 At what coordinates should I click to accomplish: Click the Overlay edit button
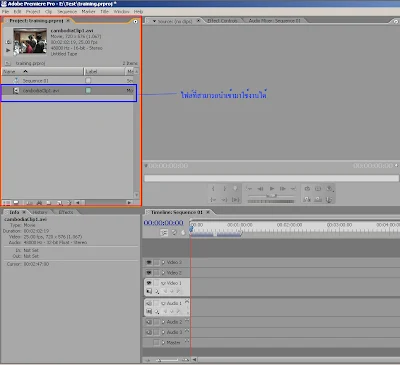click(x=318, y=200)
